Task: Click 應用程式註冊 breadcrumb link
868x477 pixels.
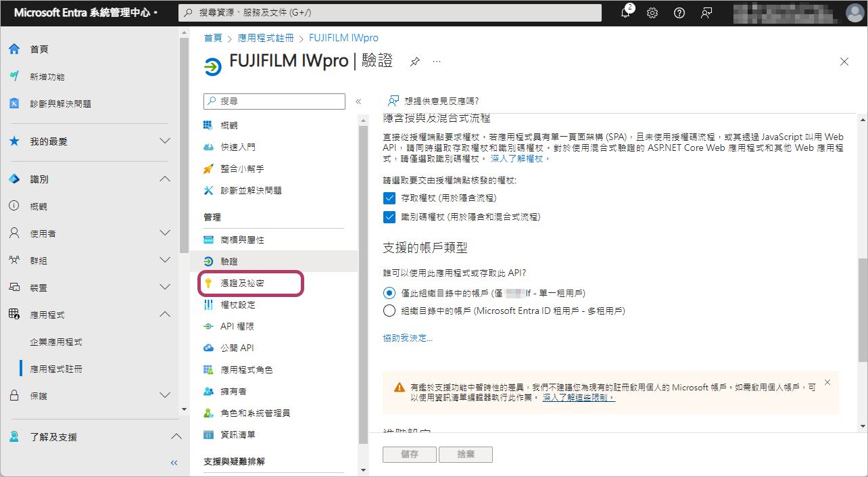Action: click(x=266, y=38)
